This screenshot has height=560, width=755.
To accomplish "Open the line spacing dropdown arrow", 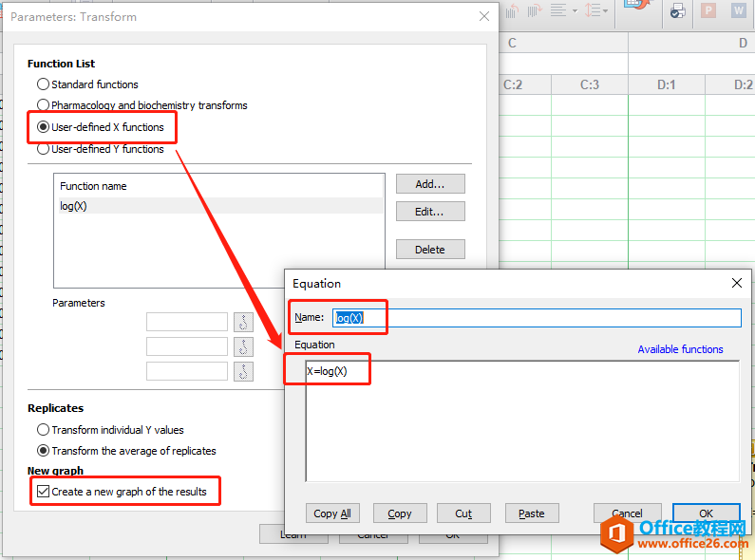I will 605,11.
